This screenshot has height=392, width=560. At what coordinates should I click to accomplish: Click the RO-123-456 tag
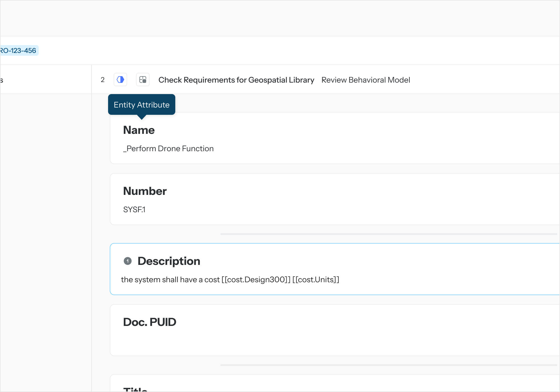pyautogui.click(x=18, y=51)
